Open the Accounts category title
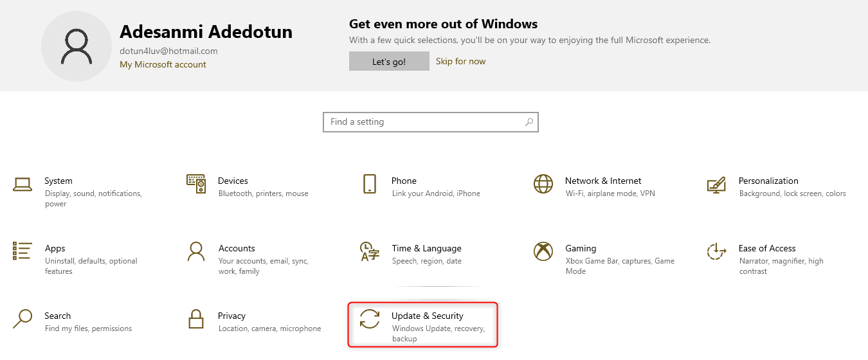Viewport: 868px width, 360px height. pyautogui.click(x=237, y=248)
